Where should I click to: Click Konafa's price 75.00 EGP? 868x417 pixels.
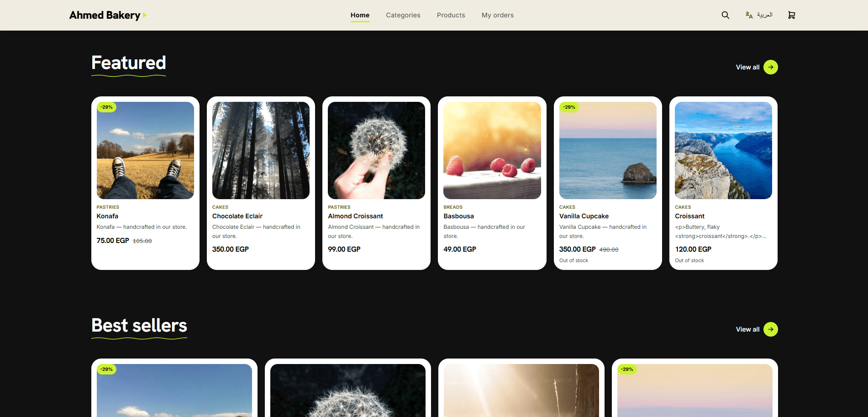click(113, 241)
